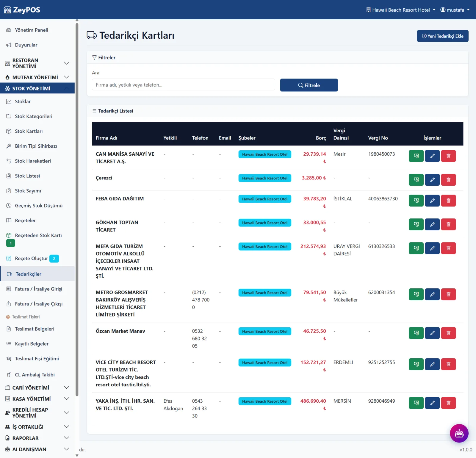Open the mustafa user menu
The image size is (476, 458).
tap(455, 10)
